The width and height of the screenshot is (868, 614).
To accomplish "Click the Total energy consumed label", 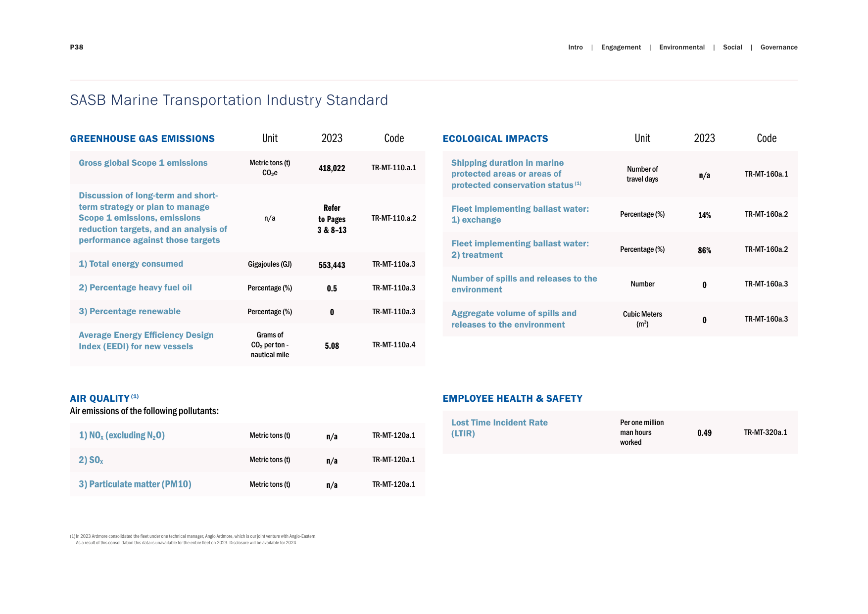I will [x=131, y=264].
